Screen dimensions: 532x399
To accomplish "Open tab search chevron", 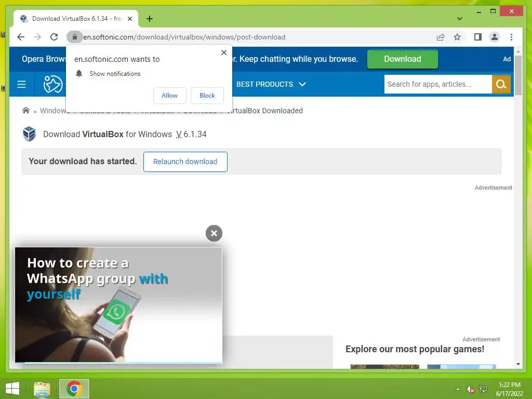I will click(460, 19).
